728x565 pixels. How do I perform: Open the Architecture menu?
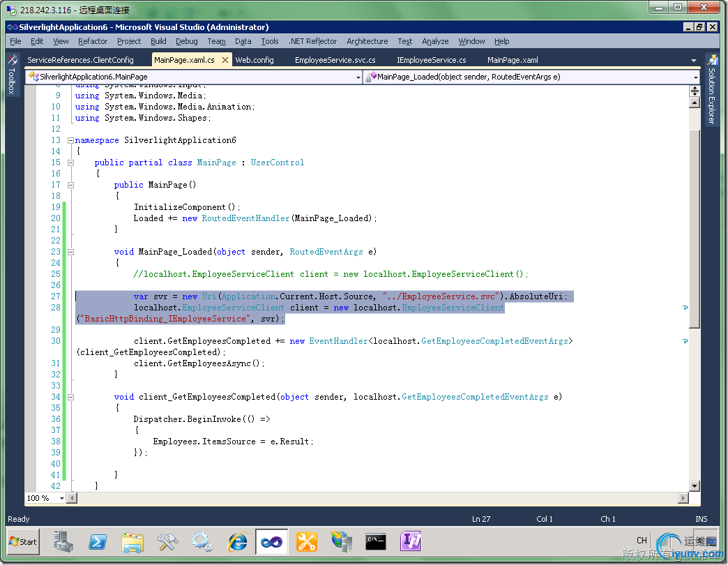coord(367,41)
